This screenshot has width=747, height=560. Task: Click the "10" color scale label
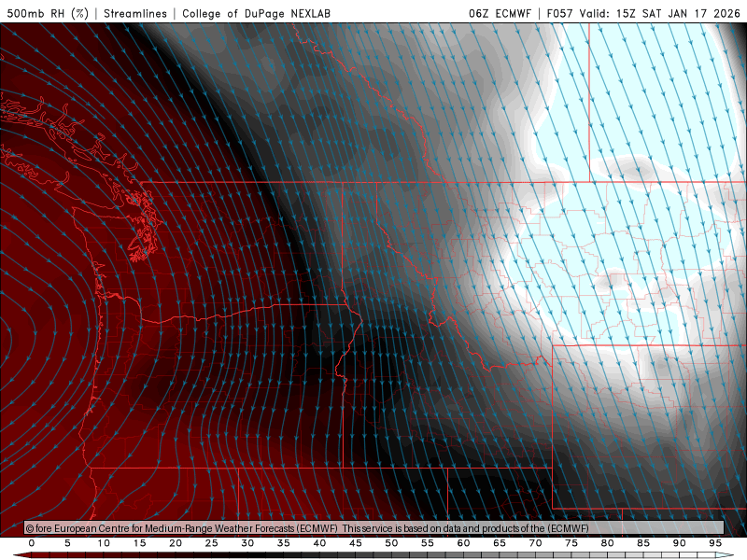pos(104,543)
